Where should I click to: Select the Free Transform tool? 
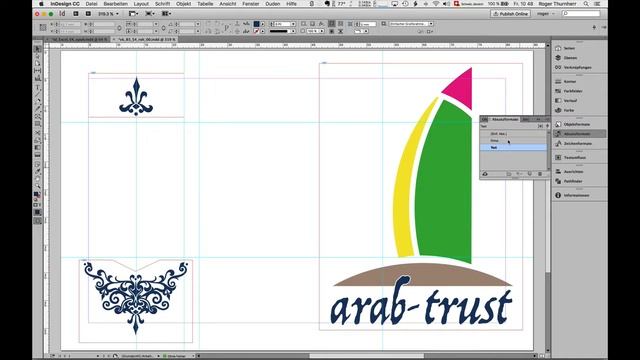point(38,140)
